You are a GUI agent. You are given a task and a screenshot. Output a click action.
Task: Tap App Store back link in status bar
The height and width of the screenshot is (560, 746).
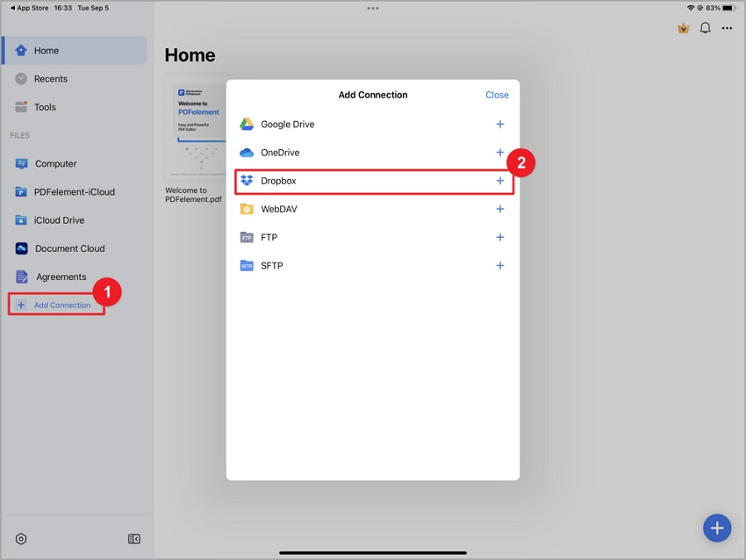30,8
